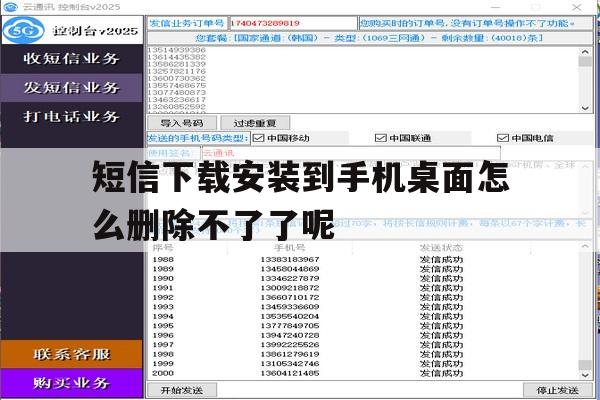The image size is (600, 400).
Task: Click phone number 13660710172 in table
Action: [290, 297]
